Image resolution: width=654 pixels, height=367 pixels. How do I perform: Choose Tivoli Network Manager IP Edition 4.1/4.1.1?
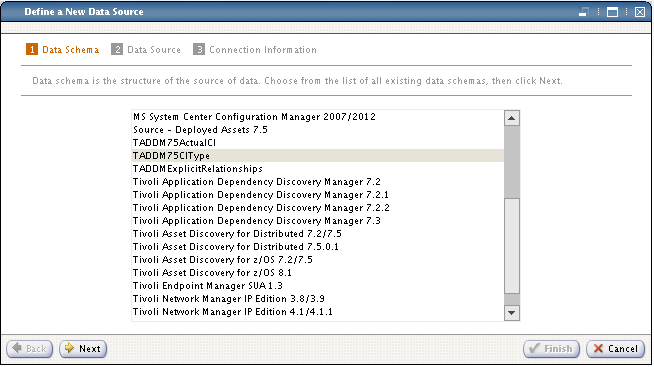[317, 312]
